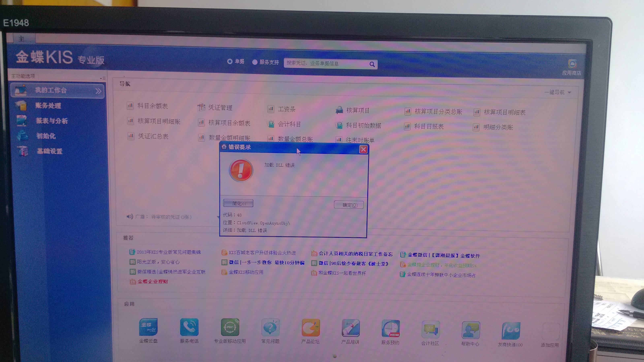Open the 主功能选项 panel menu arrow

pos(102,78)
